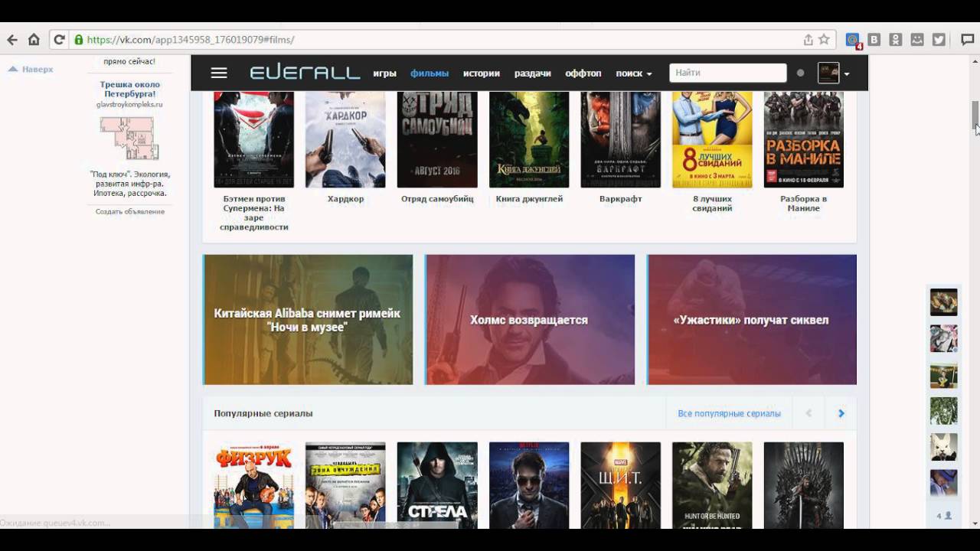Open Бэтмен против Супермена title link
Viewport: 980px width, 551px height.
coord(254,213)
